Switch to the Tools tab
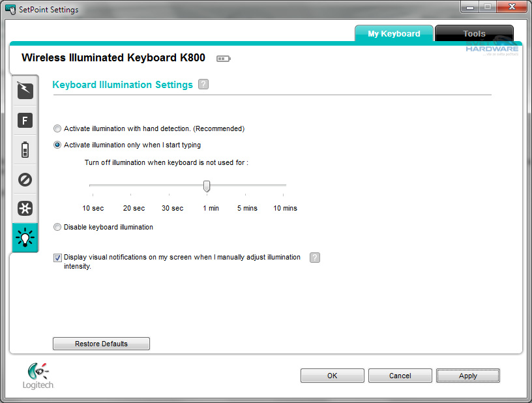The image size is (532, 403). [x=474, y=34]
